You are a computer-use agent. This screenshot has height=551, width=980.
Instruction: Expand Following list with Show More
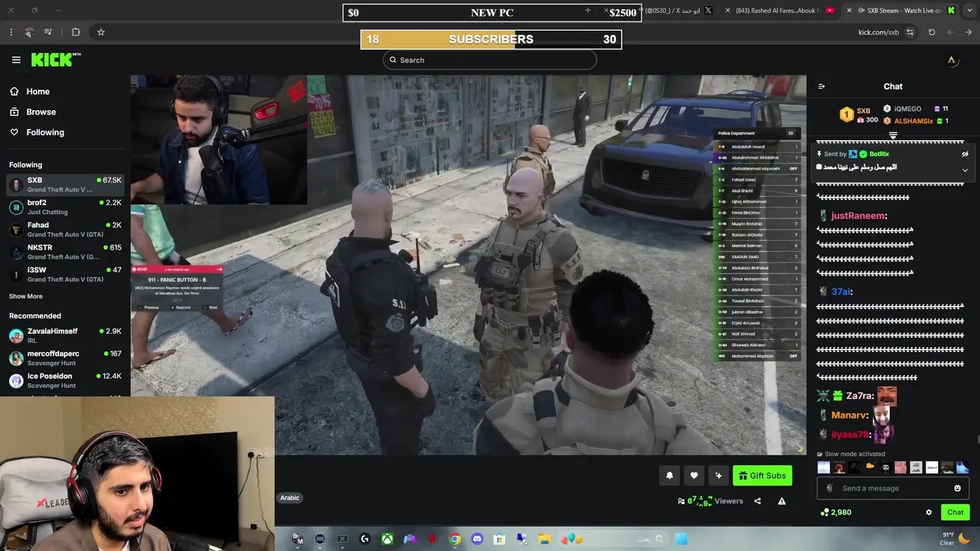[x=26, y=296]
